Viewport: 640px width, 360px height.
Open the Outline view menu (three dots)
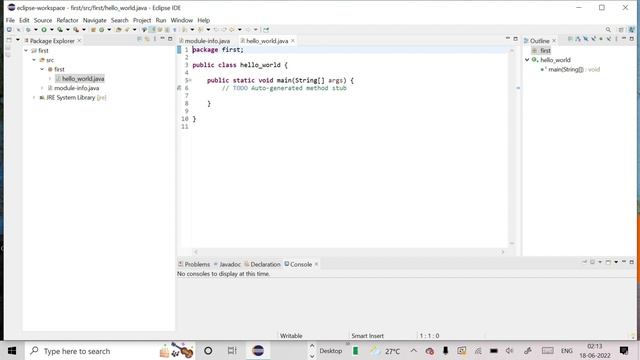pos(616,39)
